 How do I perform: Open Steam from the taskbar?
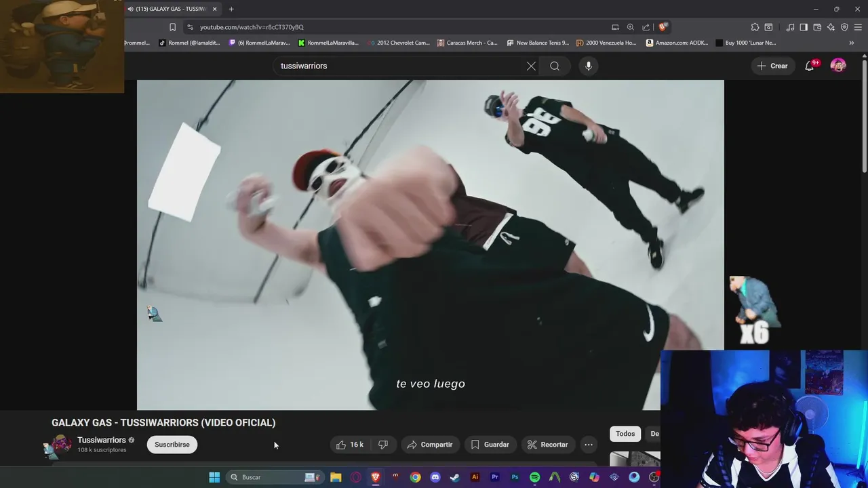[x=455, y=477]
